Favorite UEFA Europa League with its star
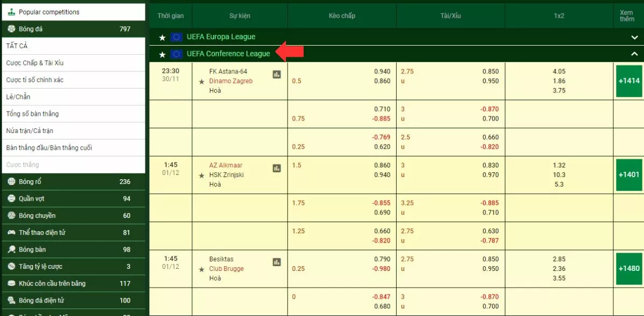The image size is (644, 316). click(x=162, y=38)
